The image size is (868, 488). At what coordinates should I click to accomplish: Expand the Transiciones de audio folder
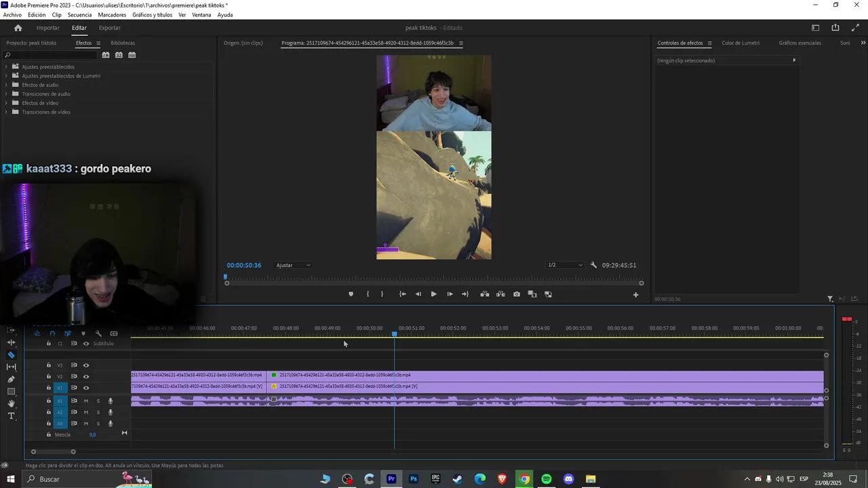pos(6,94)
